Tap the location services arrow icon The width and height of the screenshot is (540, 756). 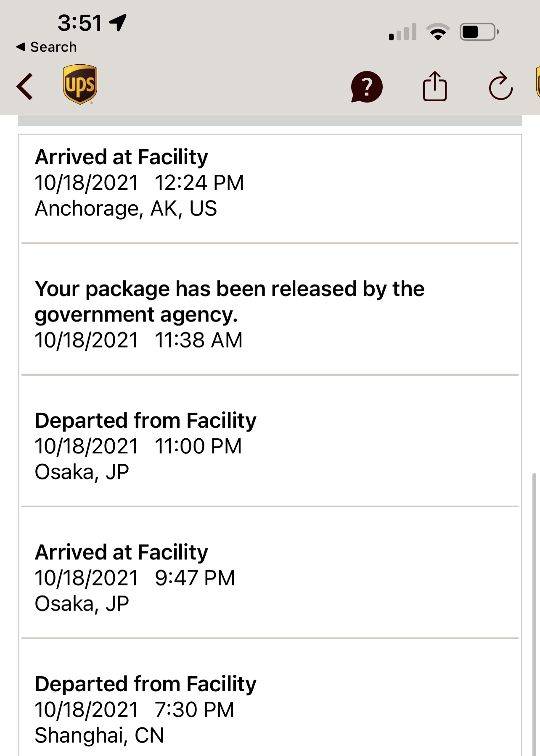pyautogui.click(x=118, y=22)
